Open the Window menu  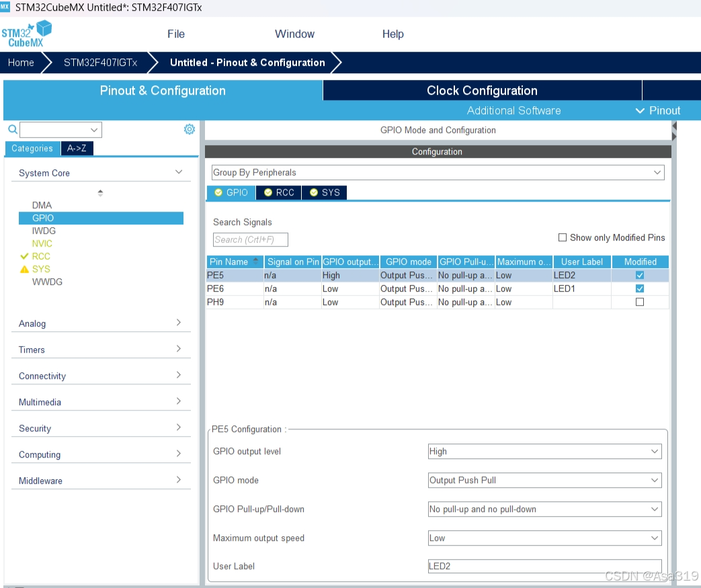(294, 34)
